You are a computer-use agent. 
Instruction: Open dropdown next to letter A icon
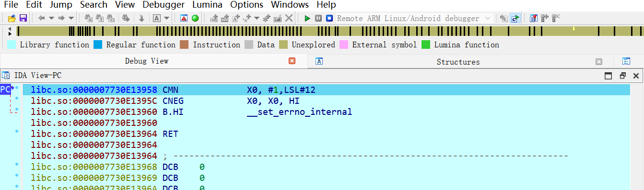tap(166, 18)
